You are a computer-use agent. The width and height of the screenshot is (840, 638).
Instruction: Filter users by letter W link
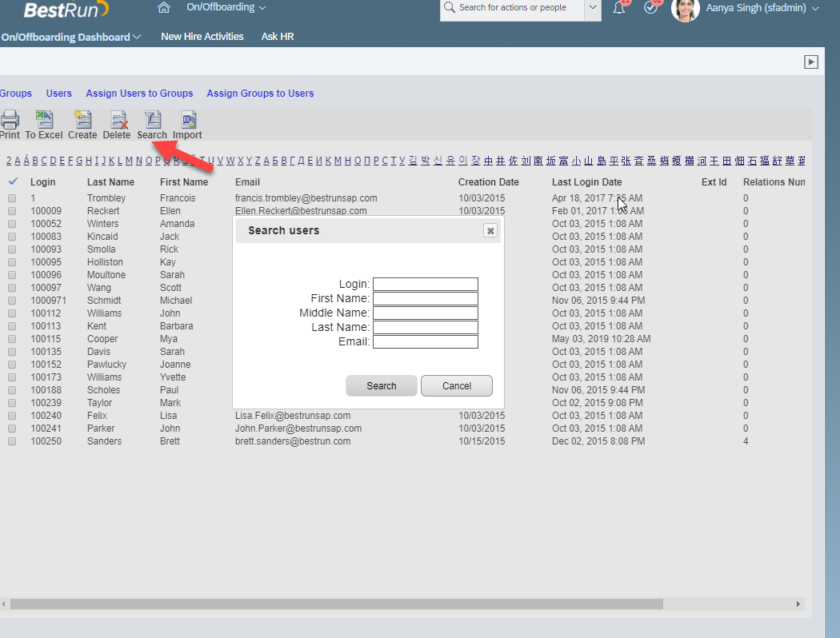pos(230,161)
